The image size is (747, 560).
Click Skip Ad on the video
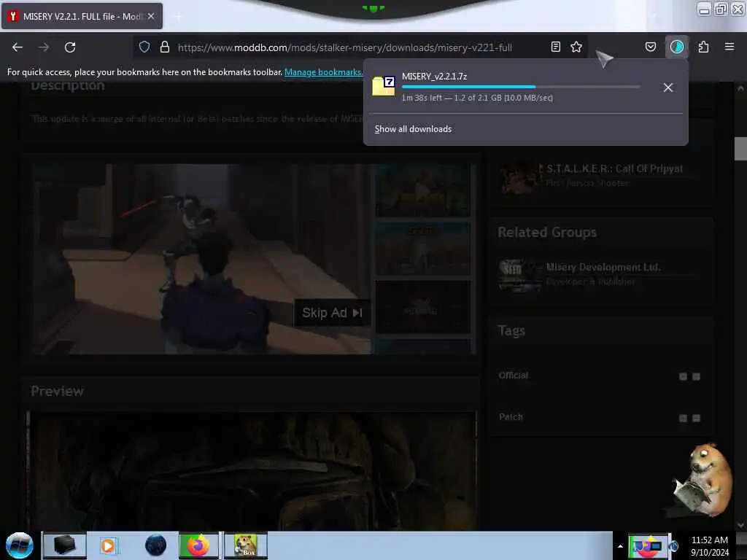[332, 313]
